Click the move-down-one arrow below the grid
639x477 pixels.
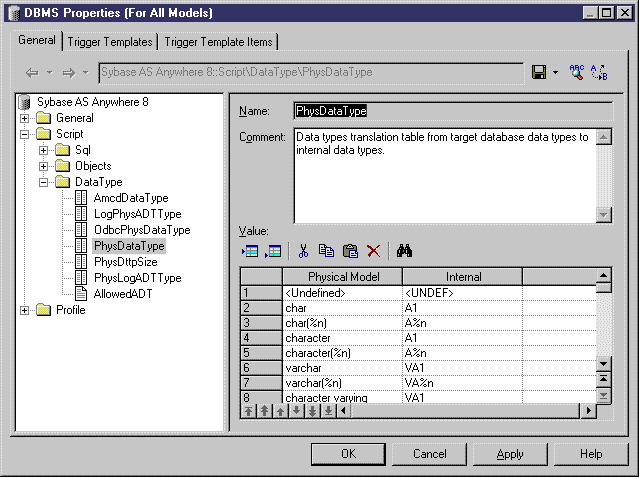pyautogui.click(x=296, y=411)
